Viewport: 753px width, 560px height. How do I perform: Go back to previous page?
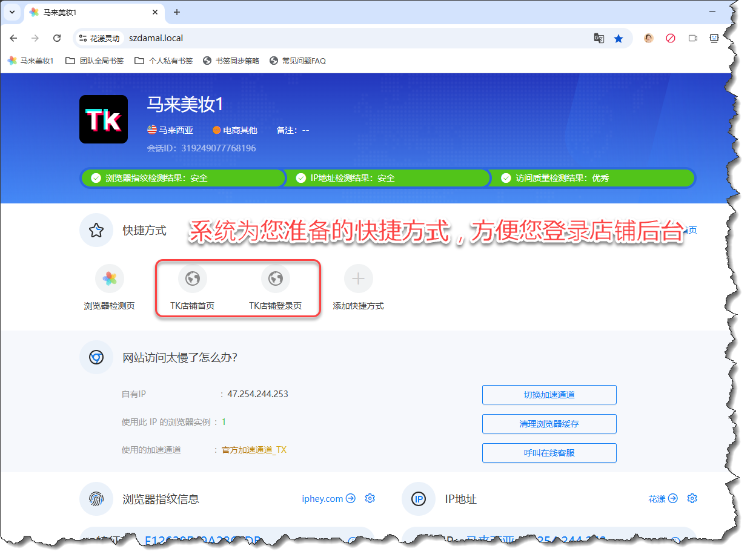(x=13, y=38)
